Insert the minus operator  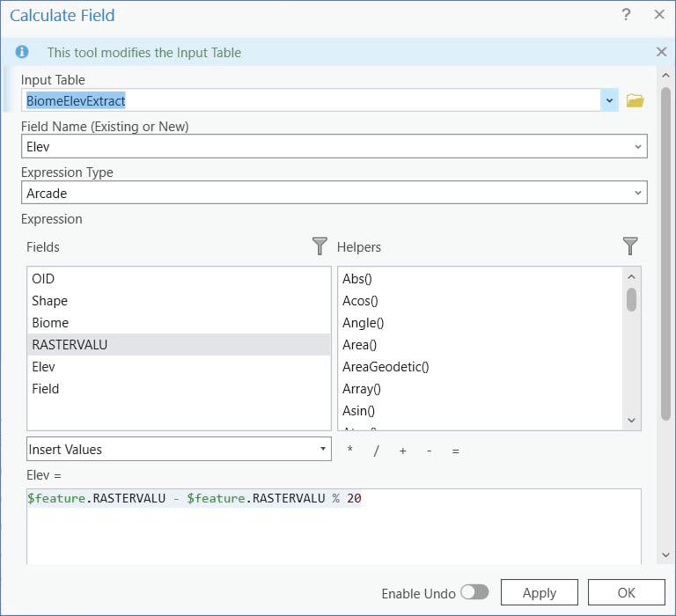pos(429,451)
